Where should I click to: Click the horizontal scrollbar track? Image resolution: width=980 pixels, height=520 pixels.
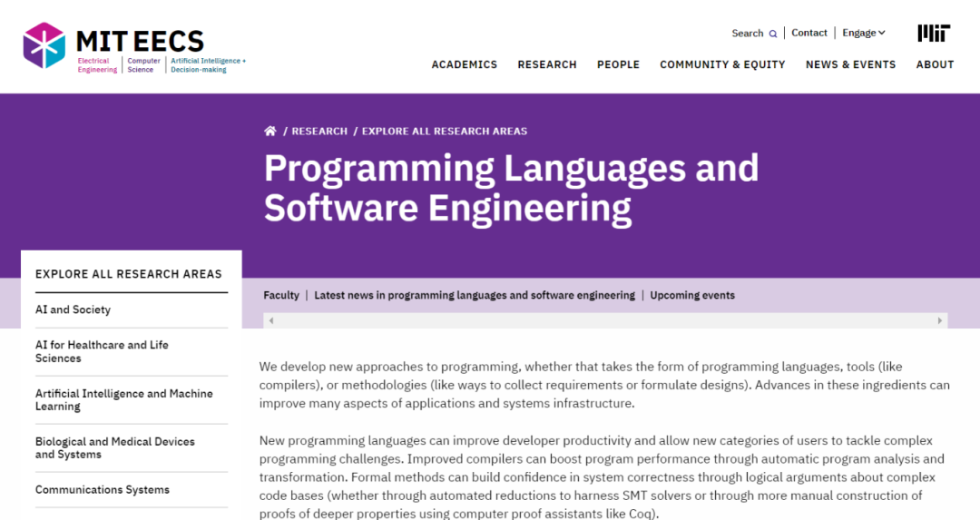(x=605, y=320)
